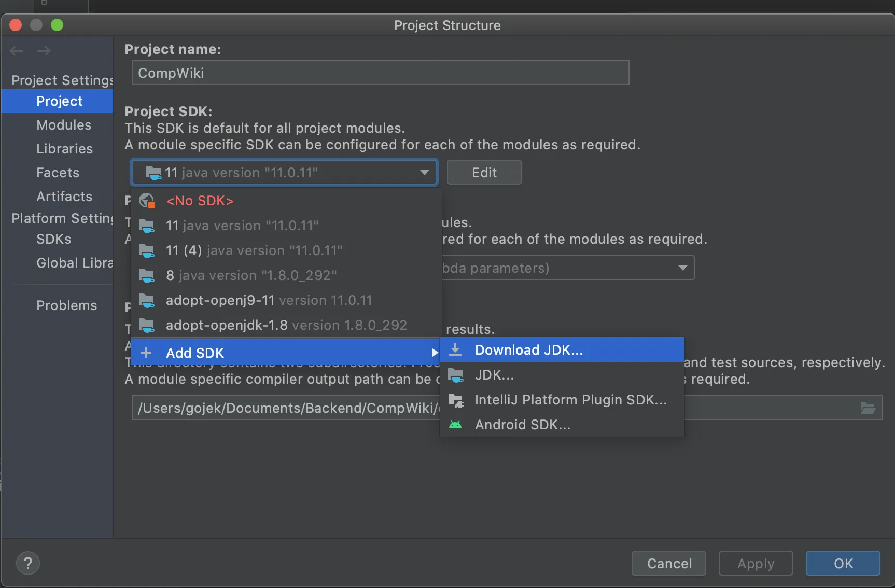This screenshot has height=588, width=895.
Task: Go to SDKs under Platform Settings
Action: (54, 239)
